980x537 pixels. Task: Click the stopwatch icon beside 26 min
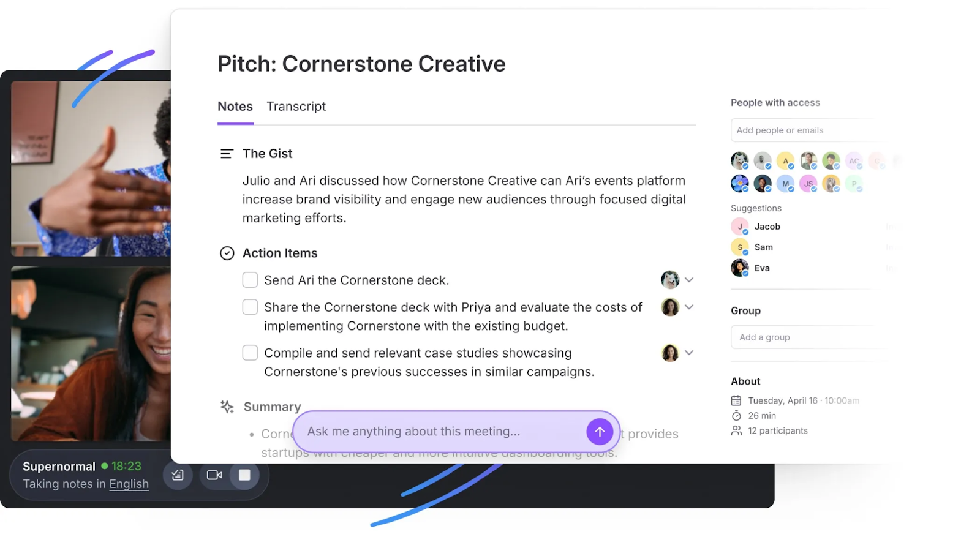click(x=736, y=416)
